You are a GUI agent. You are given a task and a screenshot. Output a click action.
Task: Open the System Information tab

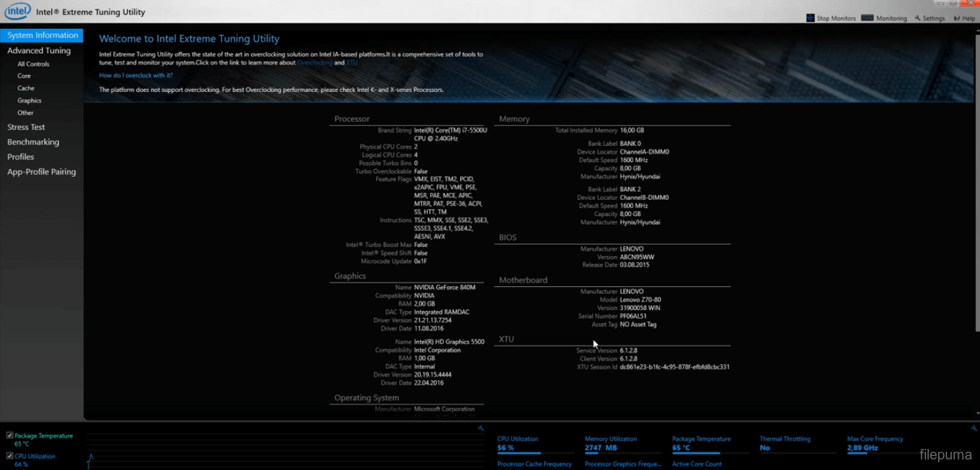pos(42,35)
